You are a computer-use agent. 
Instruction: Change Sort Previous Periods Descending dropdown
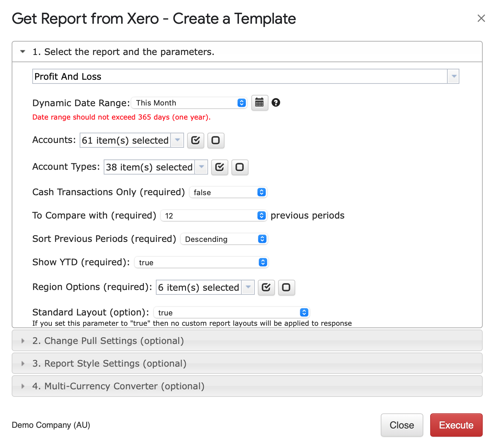point(224,239)
